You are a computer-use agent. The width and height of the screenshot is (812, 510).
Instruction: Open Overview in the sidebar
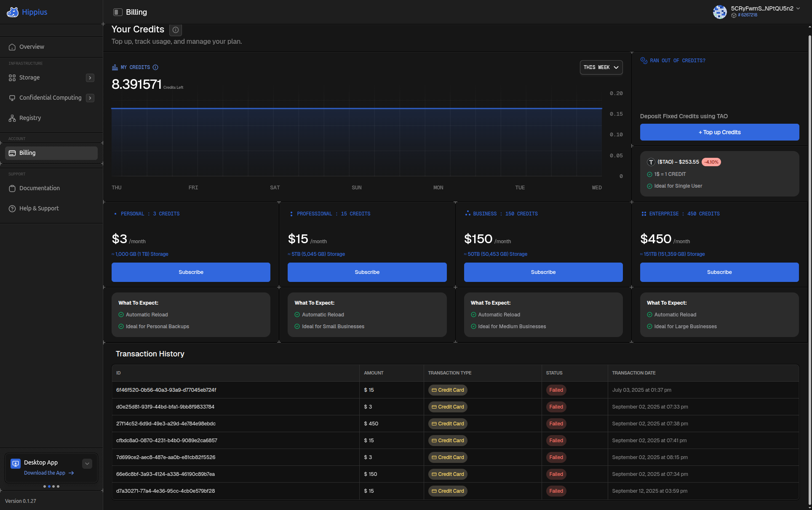pos(51,47)
